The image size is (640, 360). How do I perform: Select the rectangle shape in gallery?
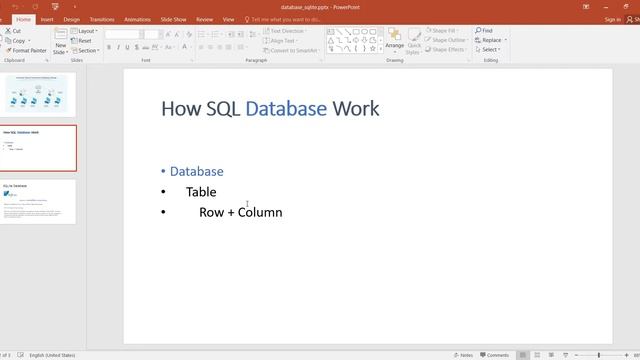tap(356, 32)
